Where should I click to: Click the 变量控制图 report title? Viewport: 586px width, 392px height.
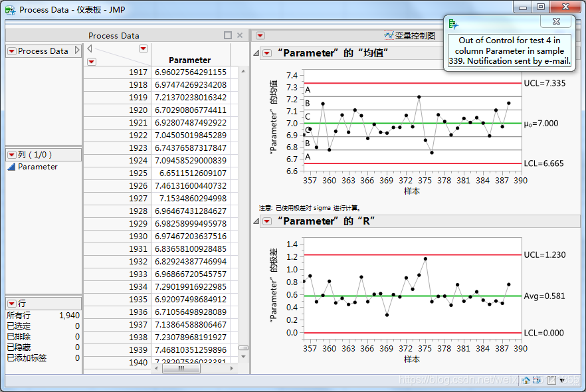[x=415, y=35]
